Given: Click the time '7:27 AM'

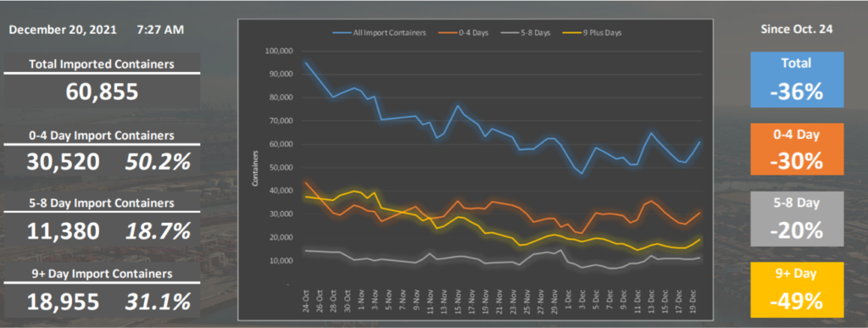Looking at the screenshot, I should point(160,30).
